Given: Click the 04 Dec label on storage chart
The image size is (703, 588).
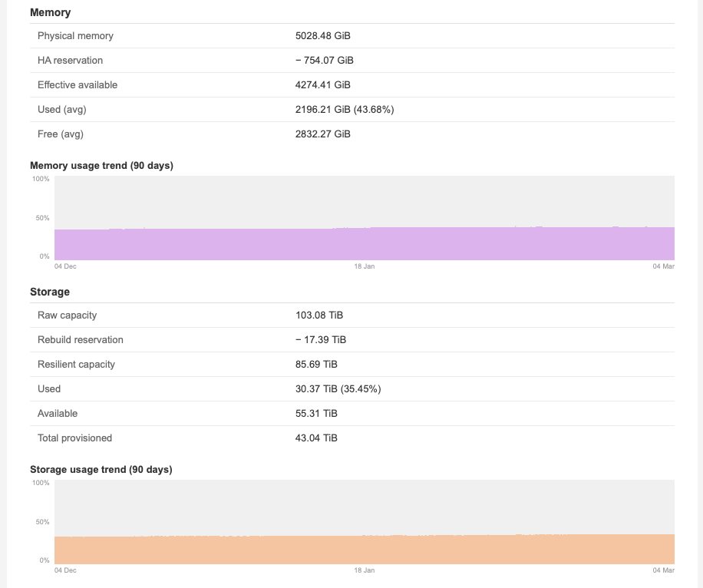Looking at the screenshot, I should (x=65, y=570).
